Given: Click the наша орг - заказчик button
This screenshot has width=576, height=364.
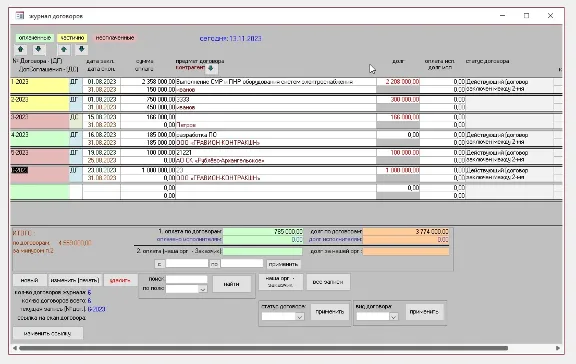Looking at the screenshot, I should pyautogui.click(x=281, y=282).
